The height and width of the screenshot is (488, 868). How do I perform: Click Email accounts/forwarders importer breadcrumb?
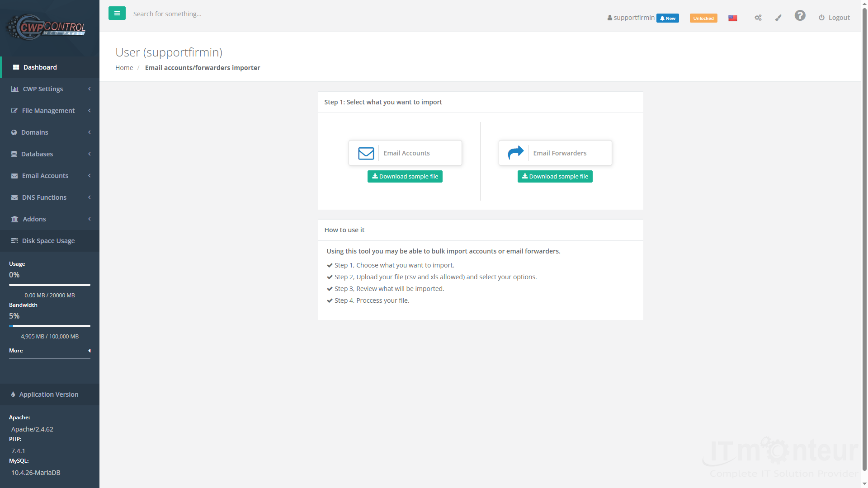[x=203, y=68]
